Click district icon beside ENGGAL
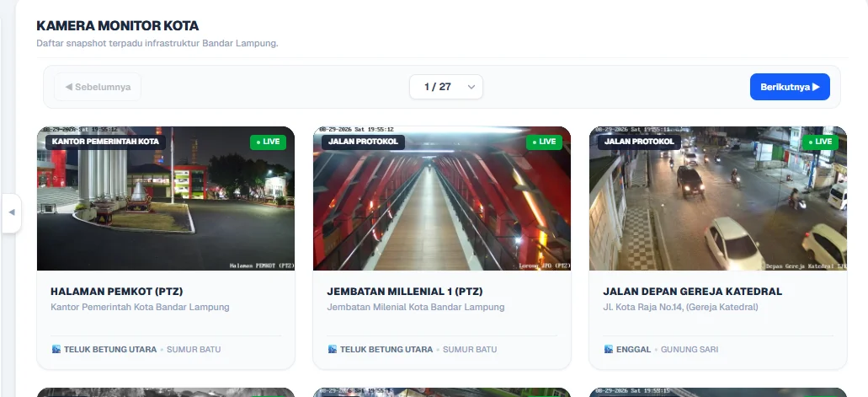The image size is (868, 397). click(609, 349)
